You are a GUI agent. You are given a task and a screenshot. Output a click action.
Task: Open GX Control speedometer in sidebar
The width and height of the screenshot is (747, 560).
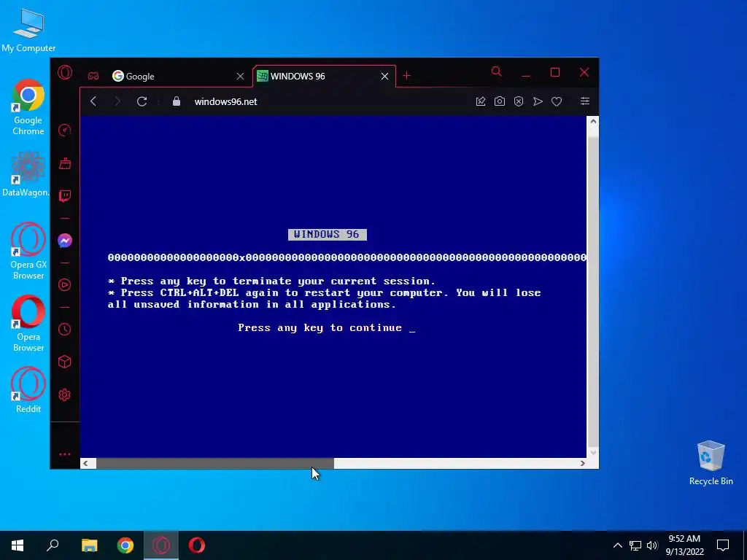(x=65, y=130)
